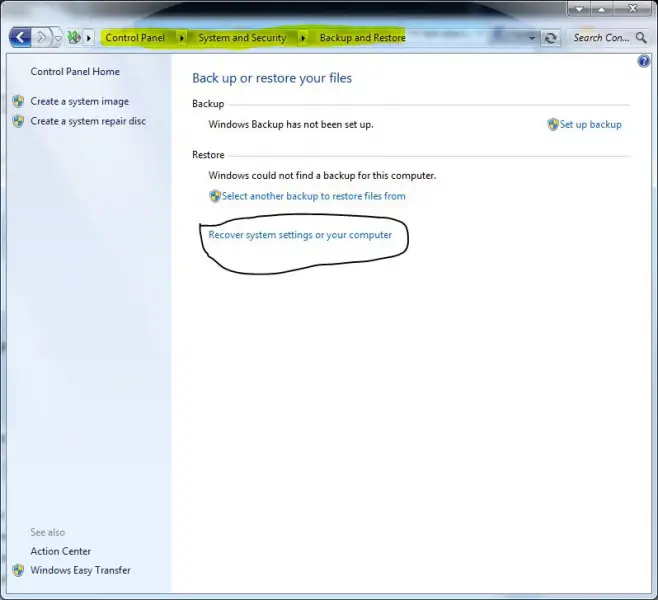Open Create a system repair disc
This screenshot has width=658, height=600.
tap(88, 121)
